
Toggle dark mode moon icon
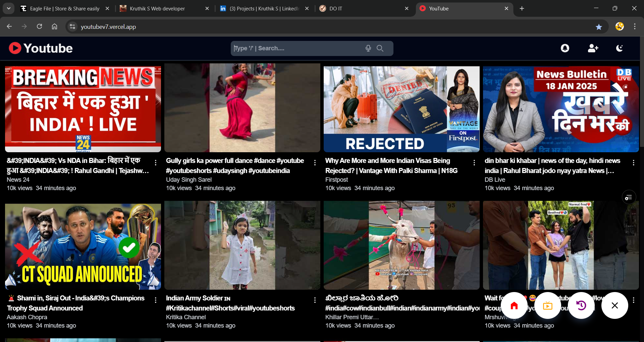click(620, 48)
